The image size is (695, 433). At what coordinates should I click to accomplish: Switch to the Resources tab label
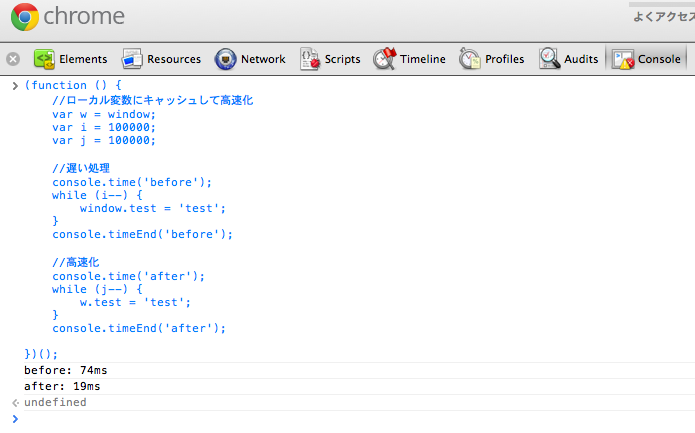tap(174, 59)
